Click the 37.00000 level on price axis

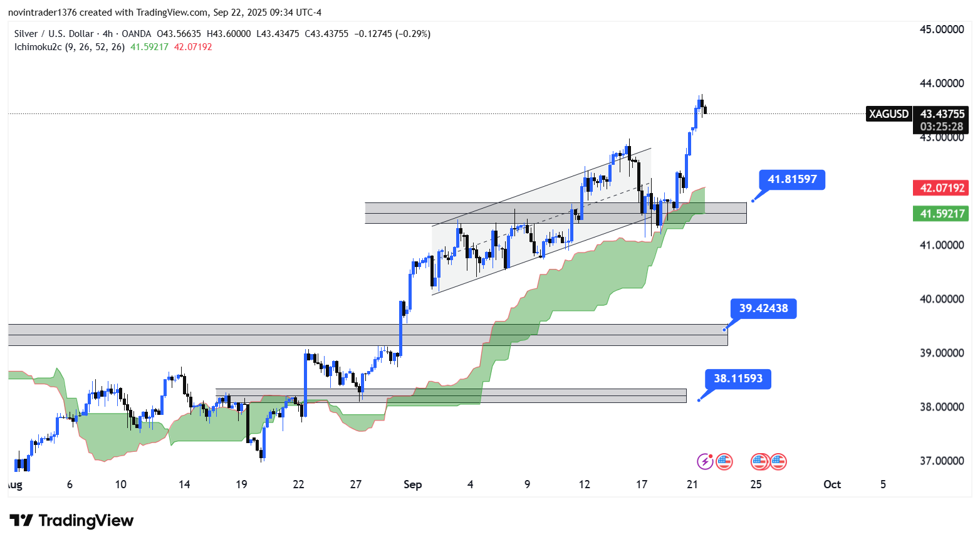[x=941, y=461]
